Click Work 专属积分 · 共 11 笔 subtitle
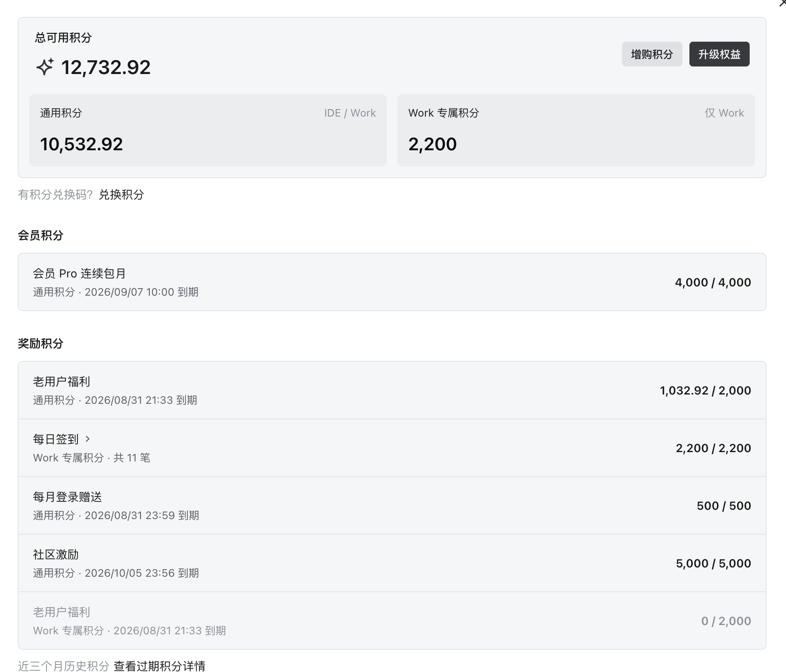 (92, 458)
